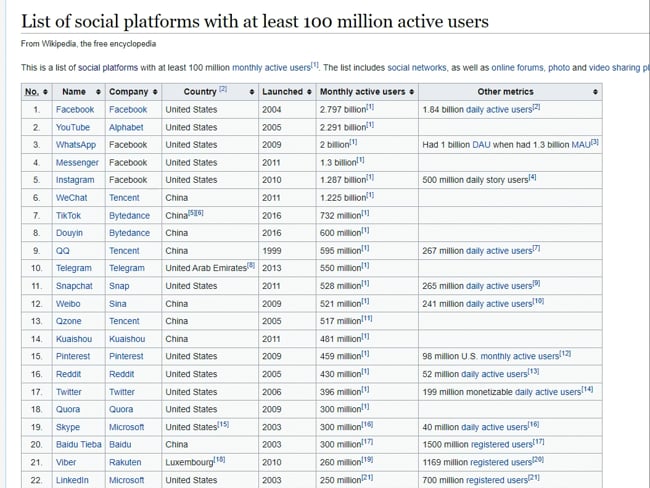This screenshot has height=488, width=650.
Task: Open the Qzone article link
Action: pos(69,321)
